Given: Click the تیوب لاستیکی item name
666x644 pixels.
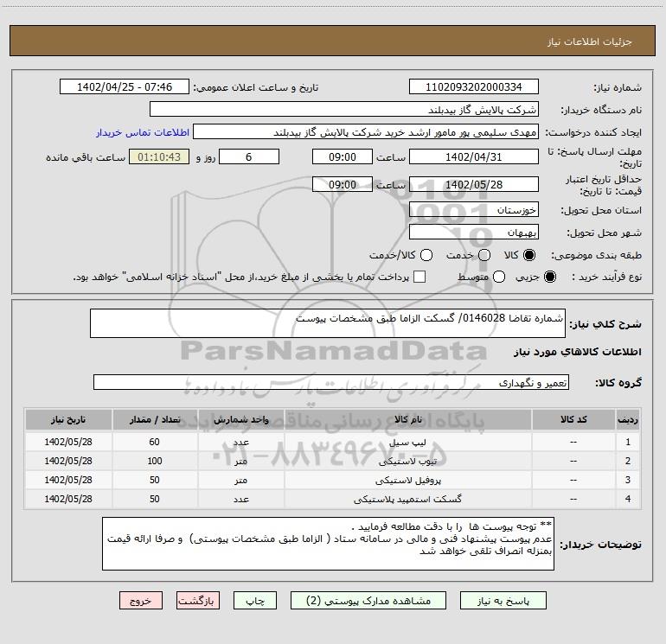Looking at the screenshot, I should click(x=407, y=461).
